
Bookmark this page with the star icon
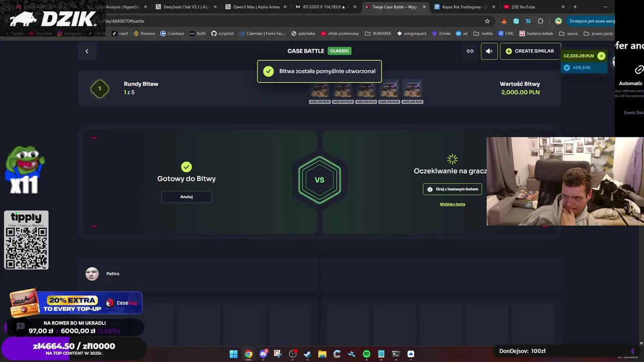[487, 21]
